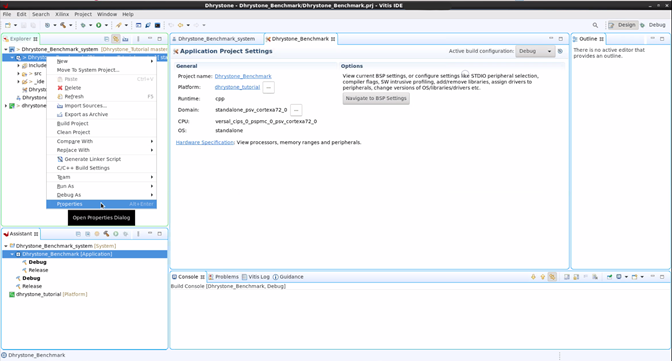This screenshot has width=672, height=361.
Task: Click the toolbar search magnifier icon
Action: point(595,25)
